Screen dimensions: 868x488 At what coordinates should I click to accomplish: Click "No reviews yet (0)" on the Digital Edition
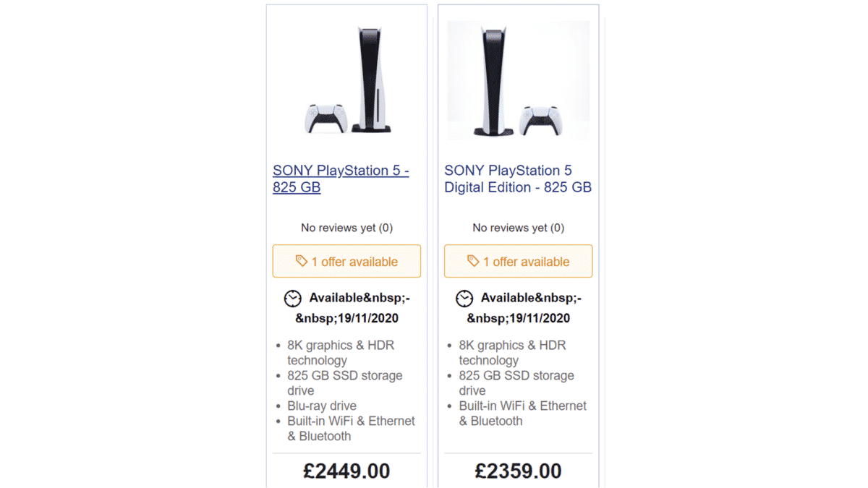tap(518, 228)
